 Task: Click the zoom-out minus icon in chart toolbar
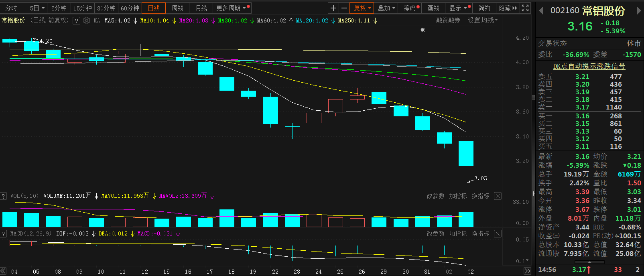344,8
